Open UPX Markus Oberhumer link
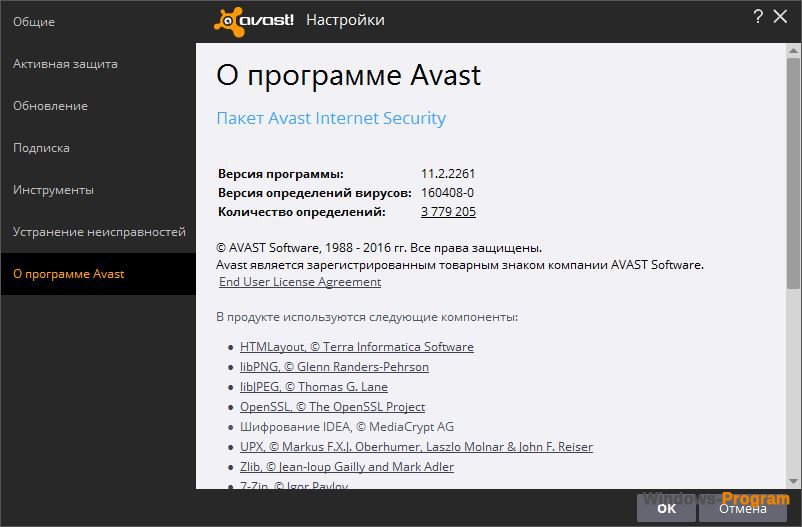 click(416, 447)
